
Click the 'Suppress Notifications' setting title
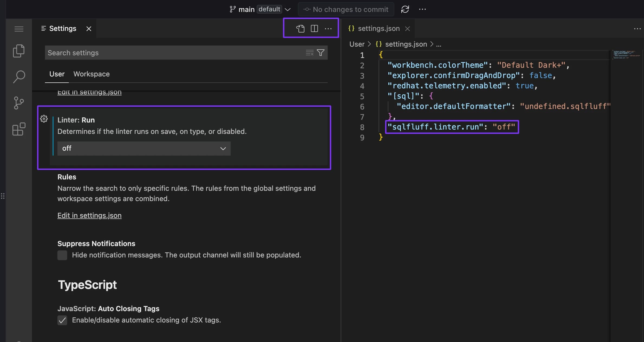(x=96, y=244)
